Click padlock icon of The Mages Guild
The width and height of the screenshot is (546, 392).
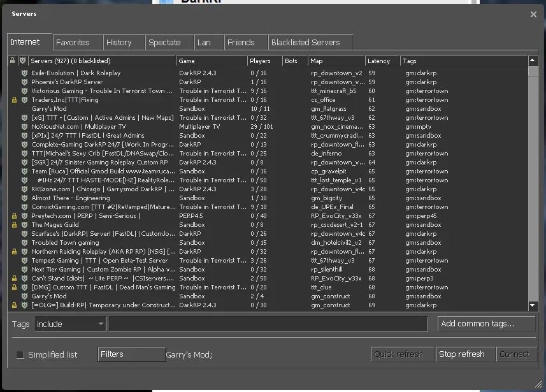(14, 225)
